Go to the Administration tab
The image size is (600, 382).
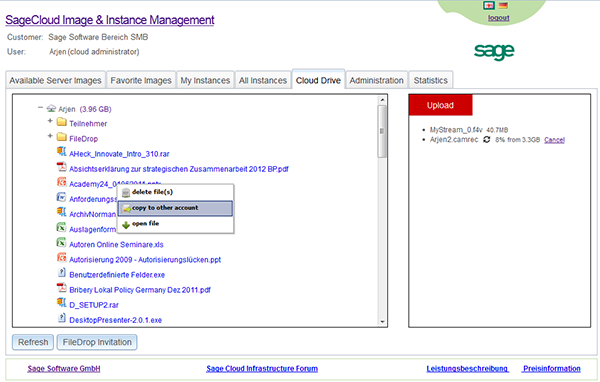pos(377,80)
